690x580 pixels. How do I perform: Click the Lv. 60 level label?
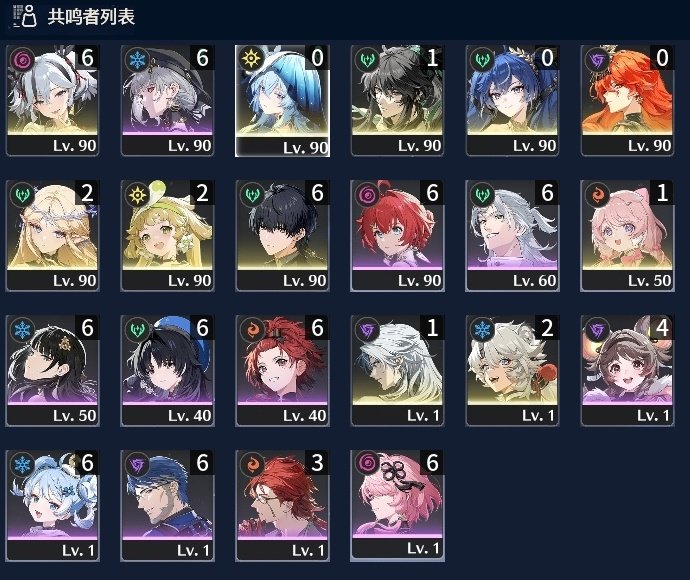tap(534, 281)
